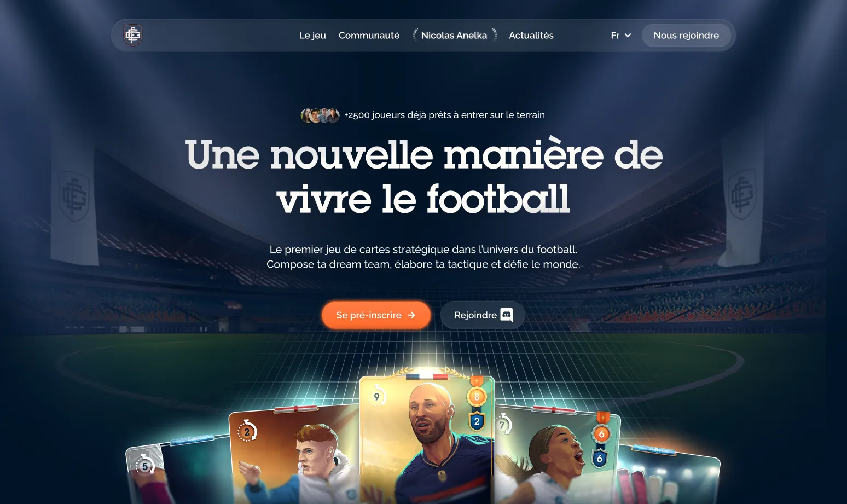Click the shield logo in the navbar

133,36
